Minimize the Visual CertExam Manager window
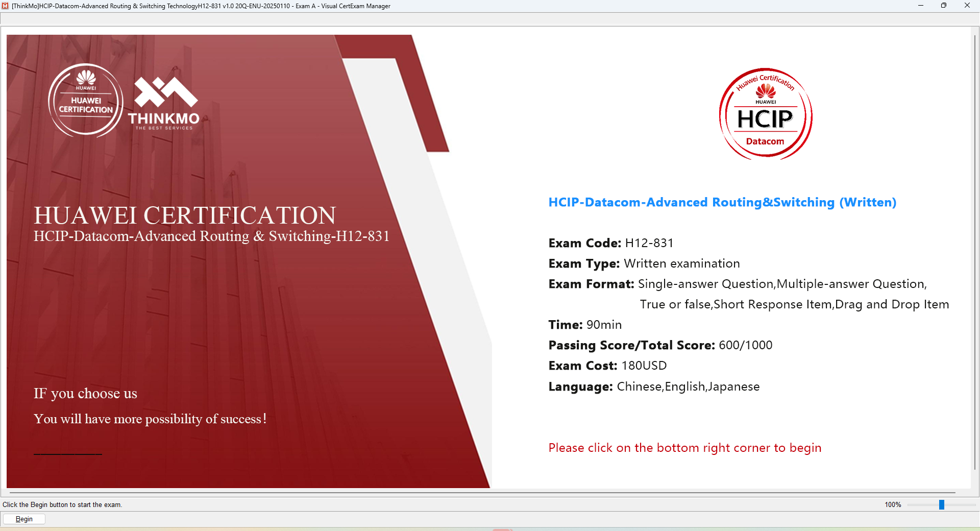 coord(920,6)
